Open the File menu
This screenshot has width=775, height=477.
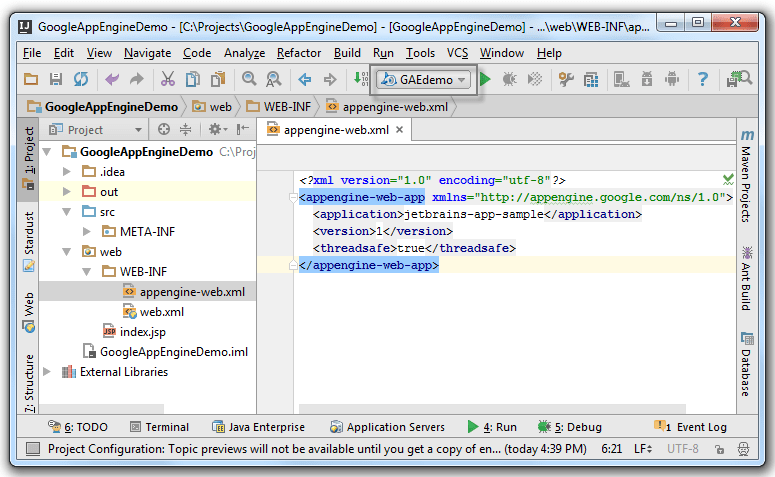point(32,53)
